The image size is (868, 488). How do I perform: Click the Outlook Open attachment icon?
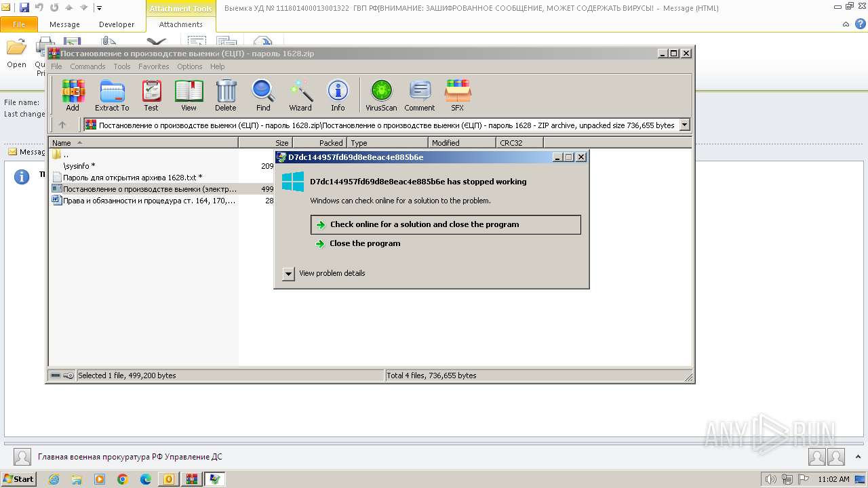[16, 54]
